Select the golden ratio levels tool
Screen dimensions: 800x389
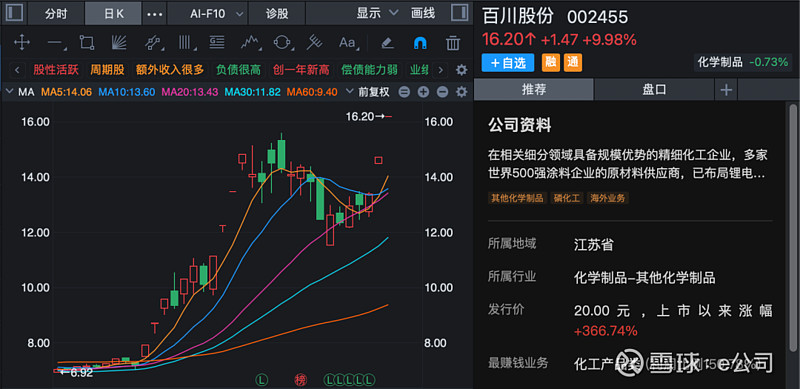pyautogui.click(x=217, y=42)
